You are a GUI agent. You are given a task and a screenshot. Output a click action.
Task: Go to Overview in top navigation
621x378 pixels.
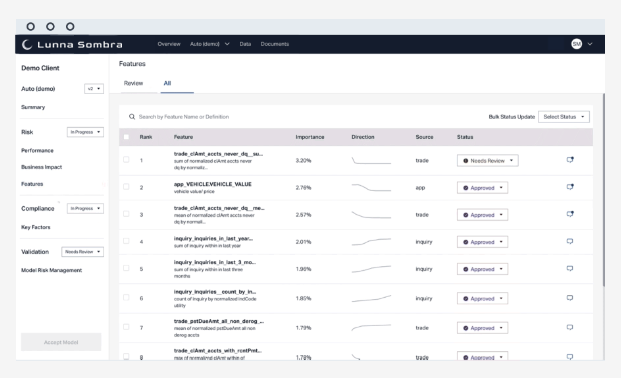pyautogui.click(x=169, y=44)
